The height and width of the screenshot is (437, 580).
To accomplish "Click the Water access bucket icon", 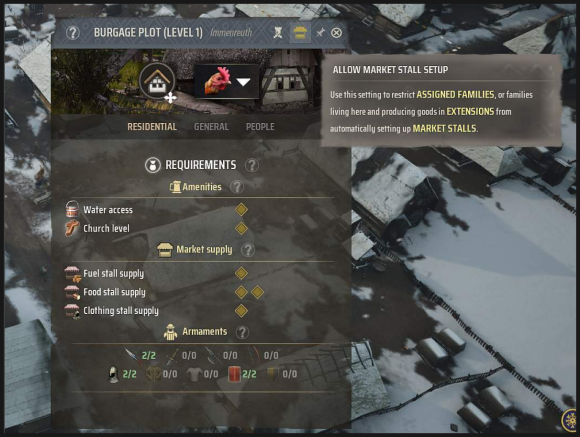I will tap(72, 209).
